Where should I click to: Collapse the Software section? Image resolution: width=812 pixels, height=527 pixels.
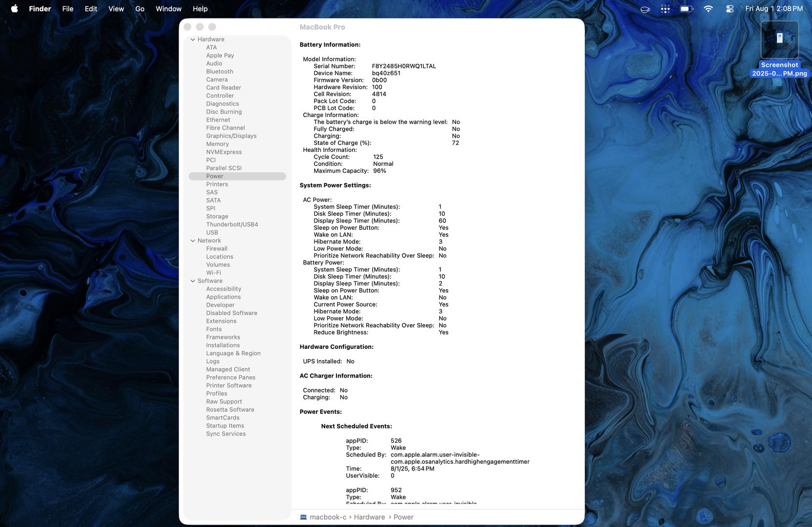(x=193, y=281)
